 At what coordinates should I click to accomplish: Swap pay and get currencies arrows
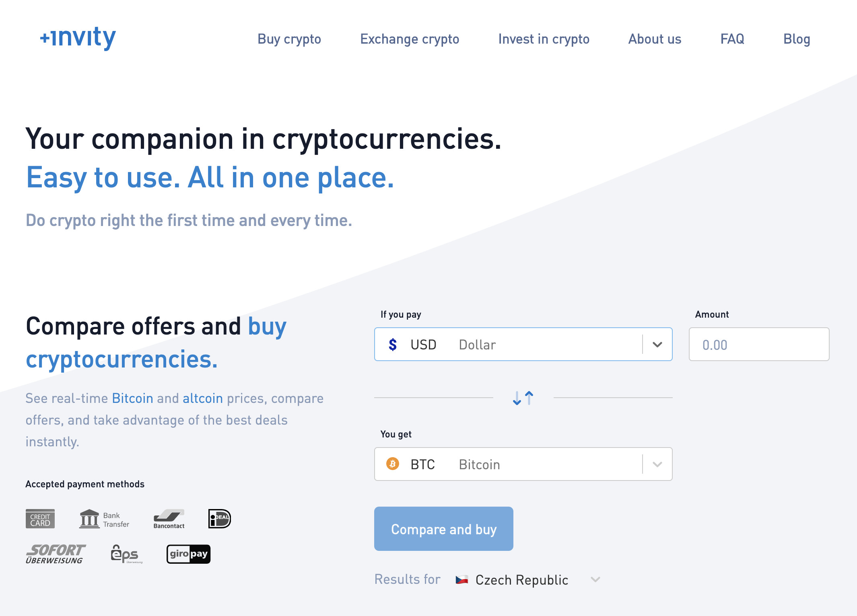pyautogui.click(x=523, y=398)
